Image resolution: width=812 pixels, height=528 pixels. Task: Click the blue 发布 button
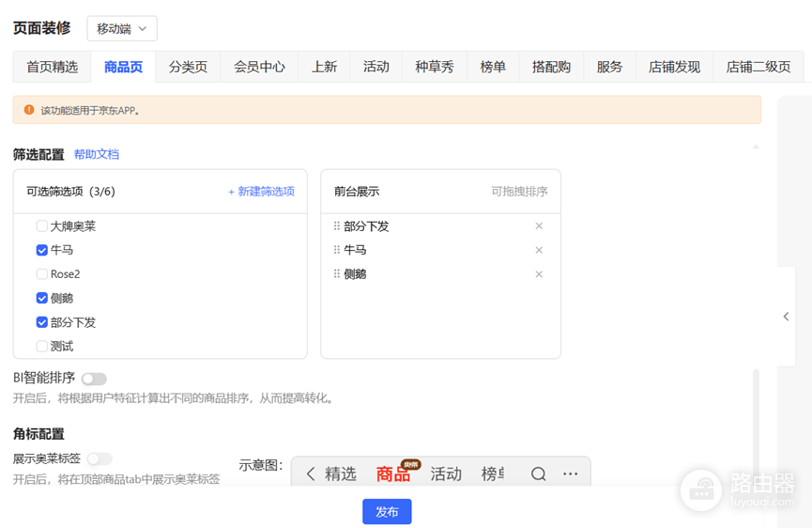point(387,512)
